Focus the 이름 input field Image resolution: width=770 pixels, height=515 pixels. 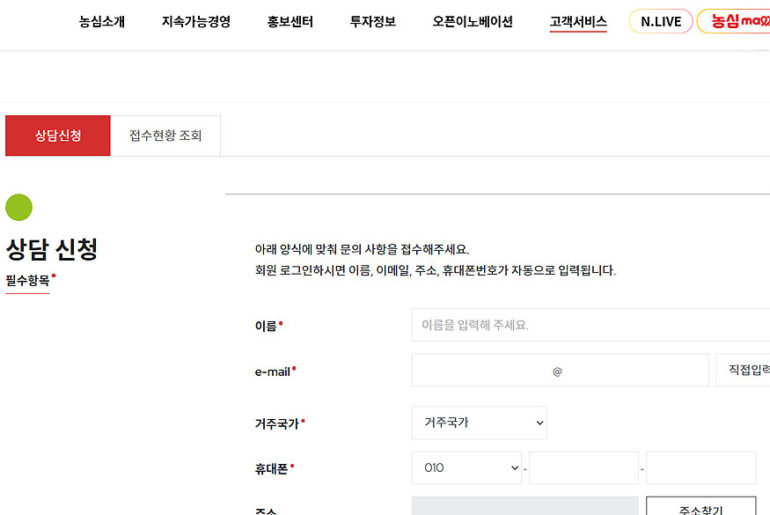coord(590,325)
